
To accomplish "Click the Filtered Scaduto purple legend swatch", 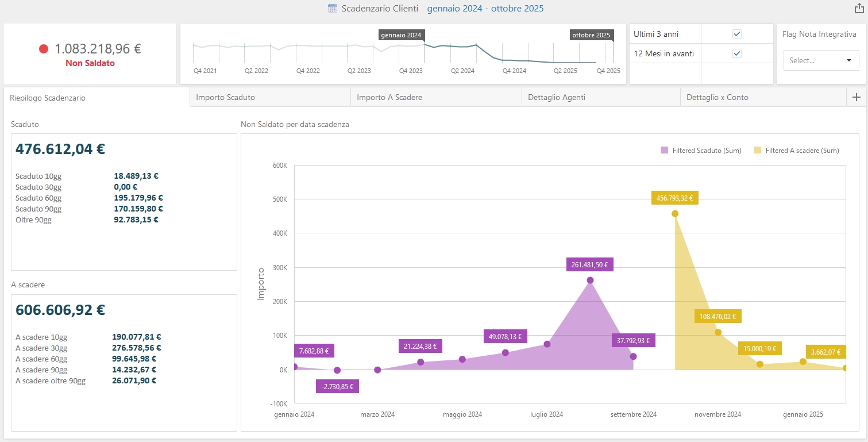I will [665, 151].
